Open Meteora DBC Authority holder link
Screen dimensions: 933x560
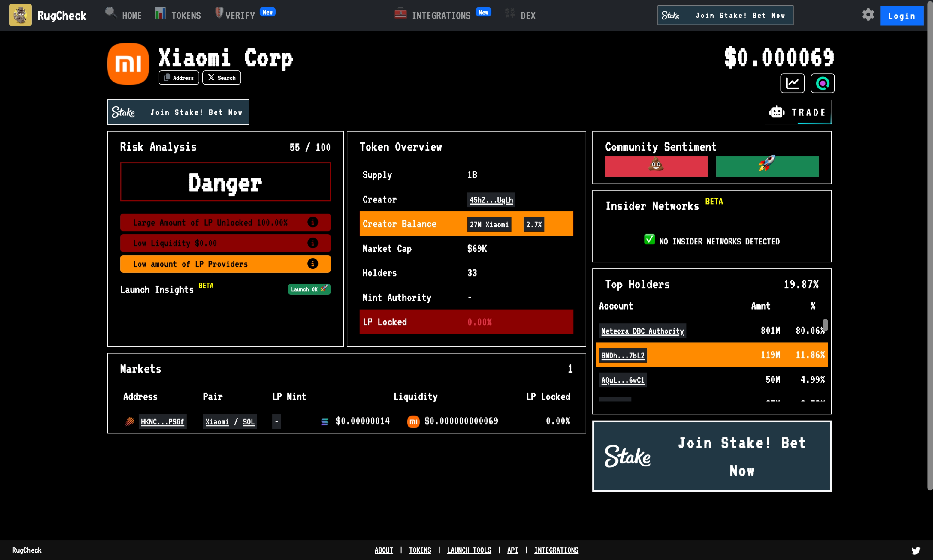(x=642, y=331)
